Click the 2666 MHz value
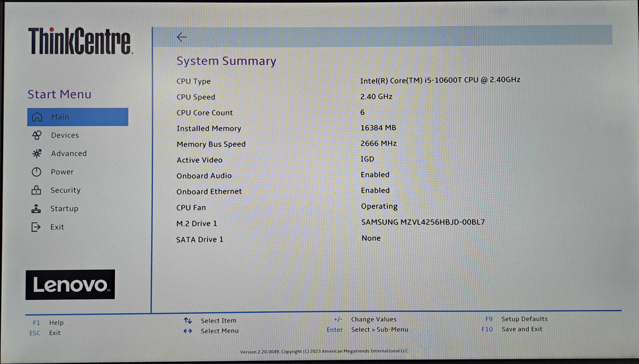Screen dimensions: 639x364 coord(378,144)
